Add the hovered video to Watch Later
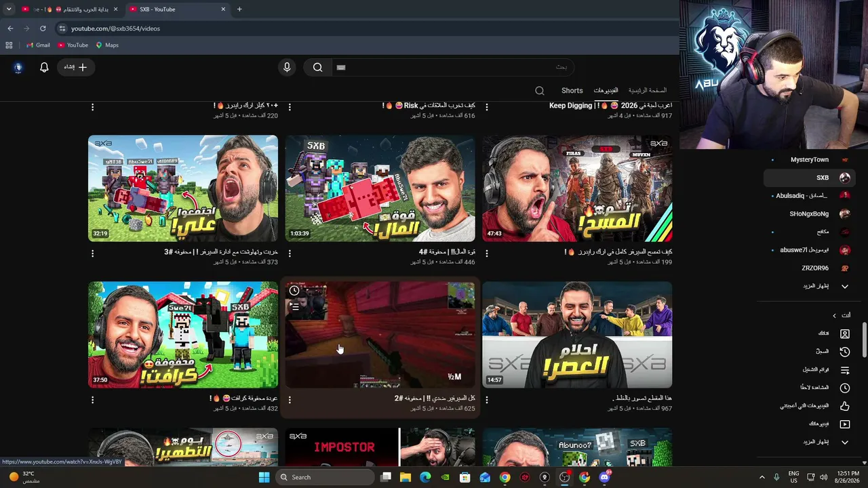The height and width of the screenshot is (488, 868). (294, 290)
